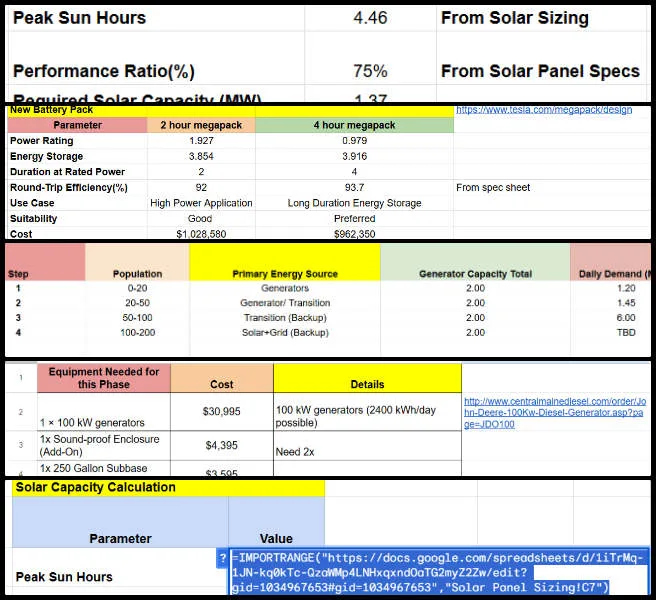Click inside the IMPORTRANGE formula editor
Screen dimensions: 656x600
click(439, 572)
